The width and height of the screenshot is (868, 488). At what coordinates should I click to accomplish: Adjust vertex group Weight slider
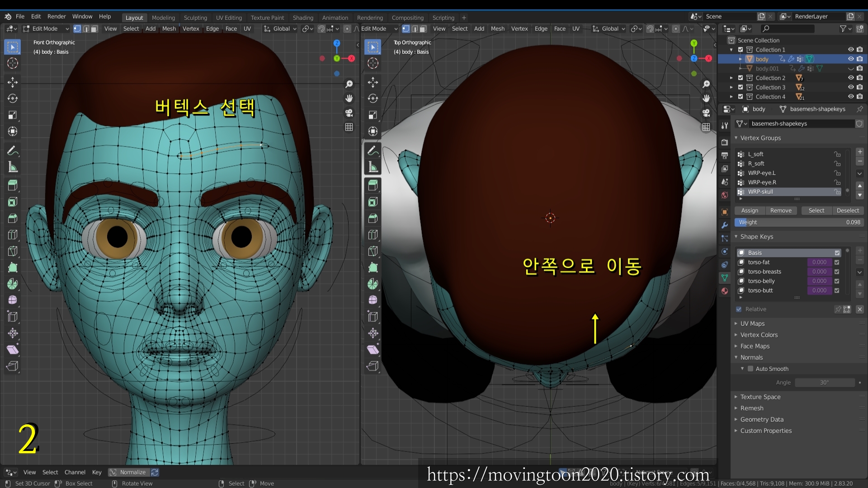[799, 223]
